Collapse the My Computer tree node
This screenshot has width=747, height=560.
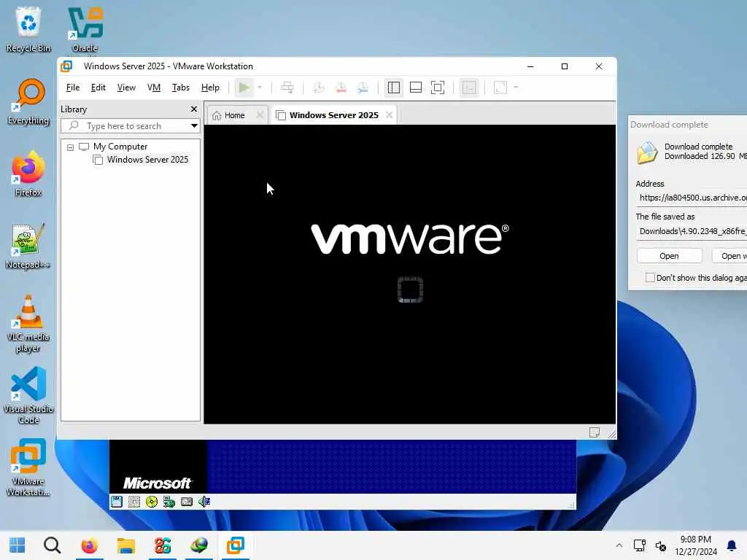(70, 147)
